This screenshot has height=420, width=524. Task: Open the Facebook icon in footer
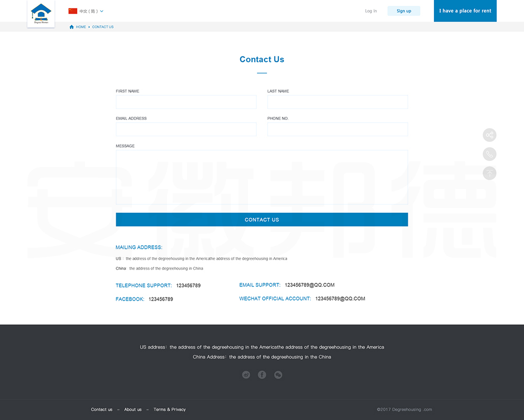262,375
